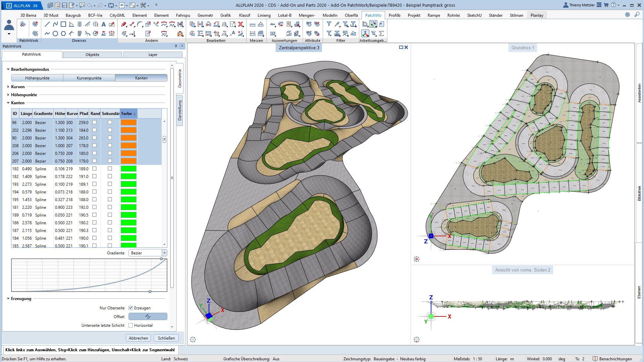Open the Modelln ribbon tab
The image size is (644, 362).
330,15
